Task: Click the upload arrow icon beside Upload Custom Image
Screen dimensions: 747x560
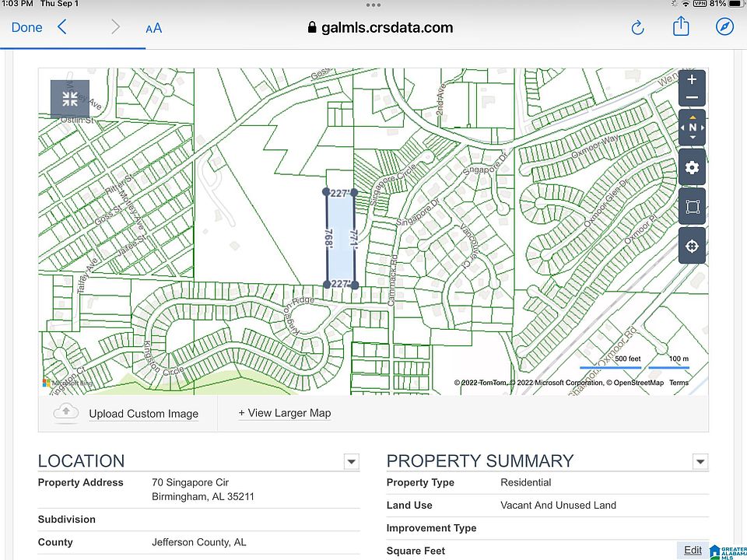Action: pyautogui.click(x=66, y=413)
